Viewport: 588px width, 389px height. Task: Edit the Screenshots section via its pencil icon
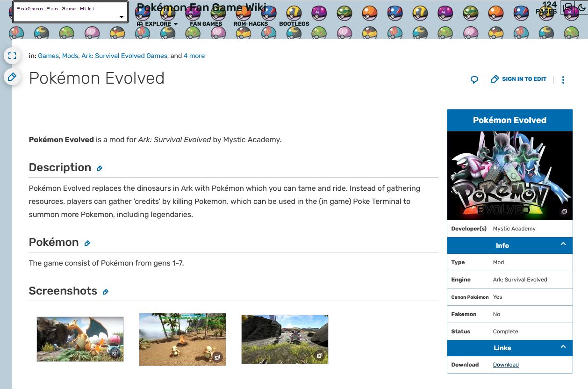105,292
